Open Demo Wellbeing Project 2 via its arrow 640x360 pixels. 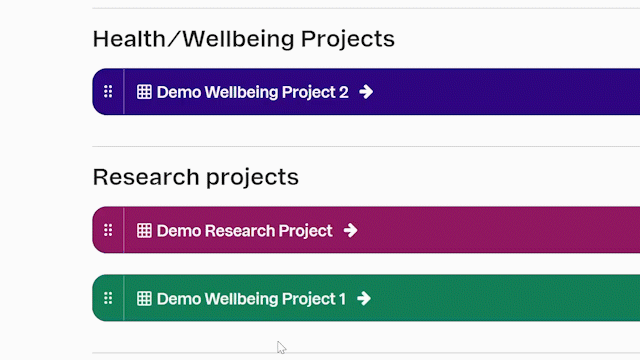366,92
